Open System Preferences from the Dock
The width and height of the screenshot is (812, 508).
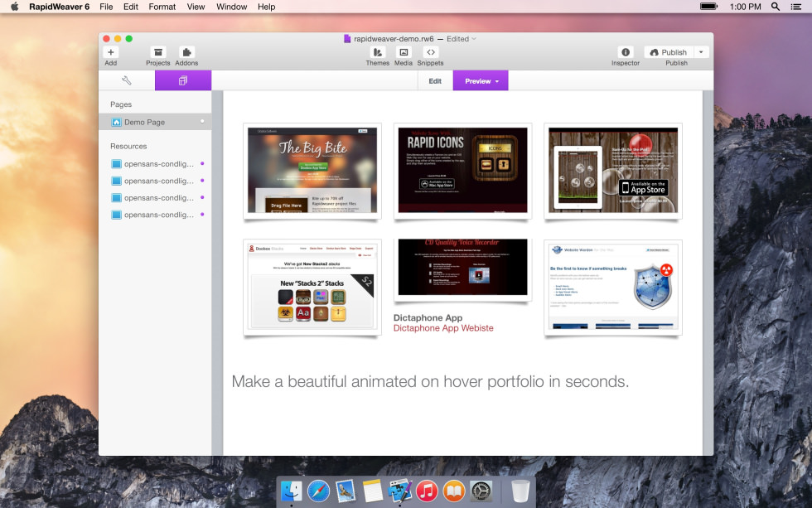click(x=481, y=491)
